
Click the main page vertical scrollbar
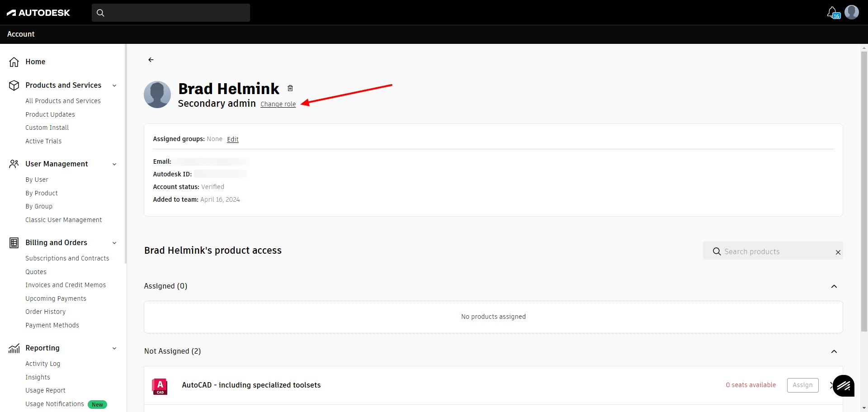864,191
